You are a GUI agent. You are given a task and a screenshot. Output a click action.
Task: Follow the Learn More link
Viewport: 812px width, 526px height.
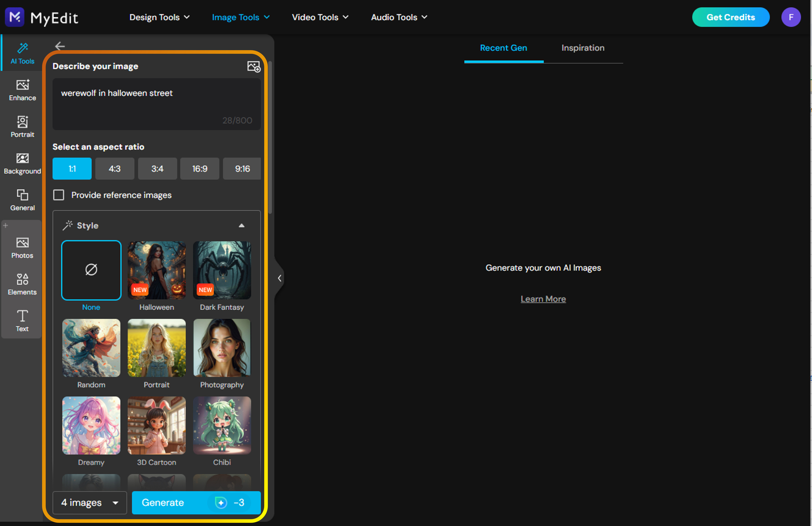pyautogui.click(x=543, y=299)
